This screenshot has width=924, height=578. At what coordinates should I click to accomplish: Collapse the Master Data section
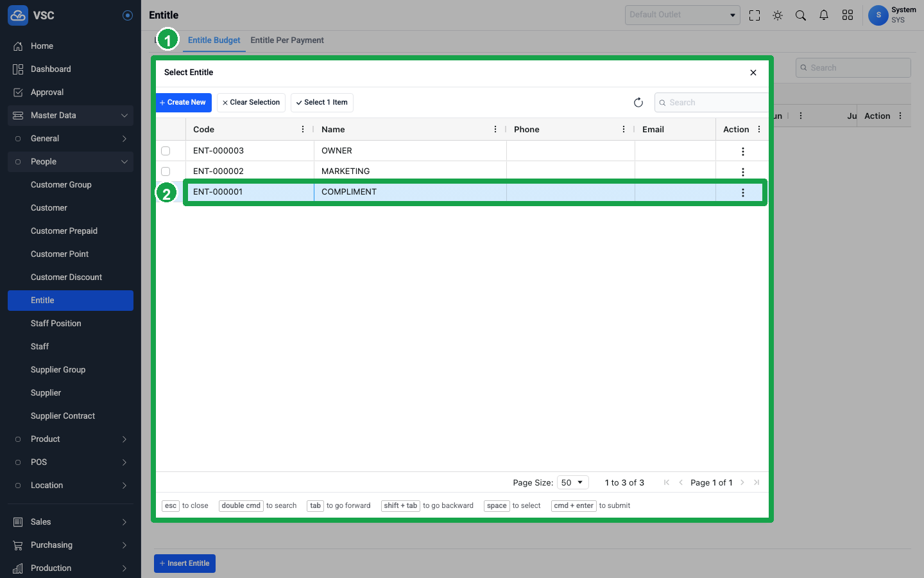coord(71,116)
